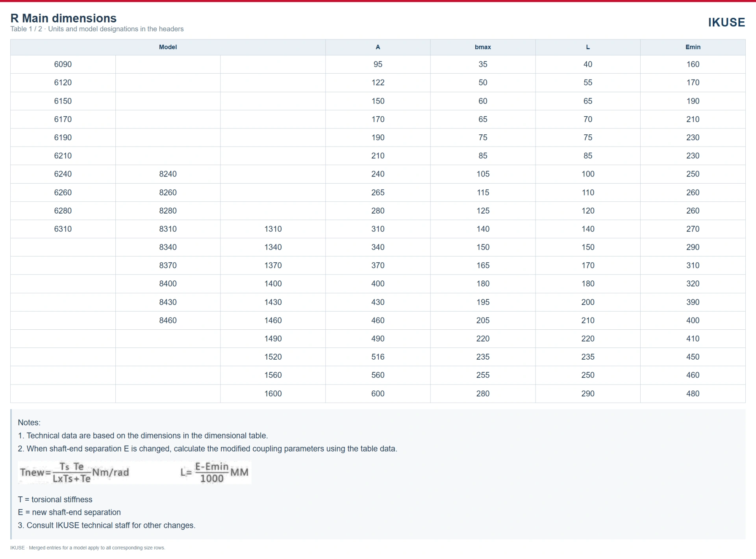Click Emin value 160

click(x=693, y=64)
